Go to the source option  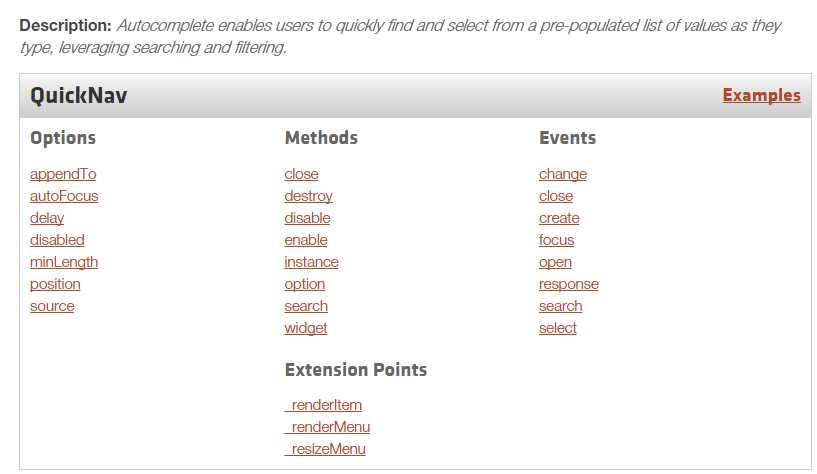52,306
